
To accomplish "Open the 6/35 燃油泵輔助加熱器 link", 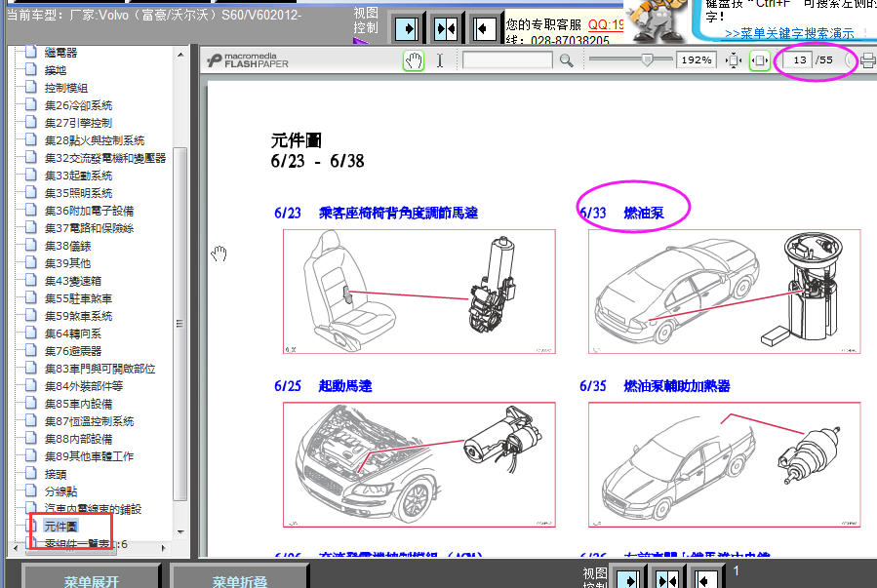I will 655,386.
